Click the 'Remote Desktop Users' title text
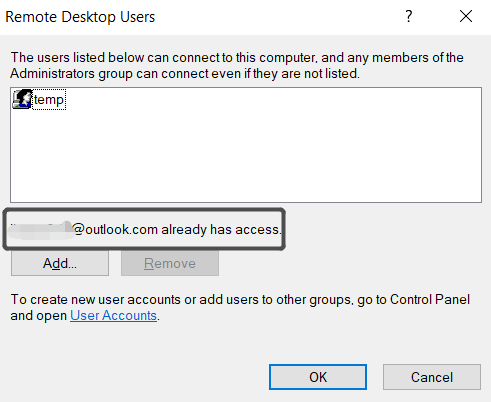 click(80, 17)
